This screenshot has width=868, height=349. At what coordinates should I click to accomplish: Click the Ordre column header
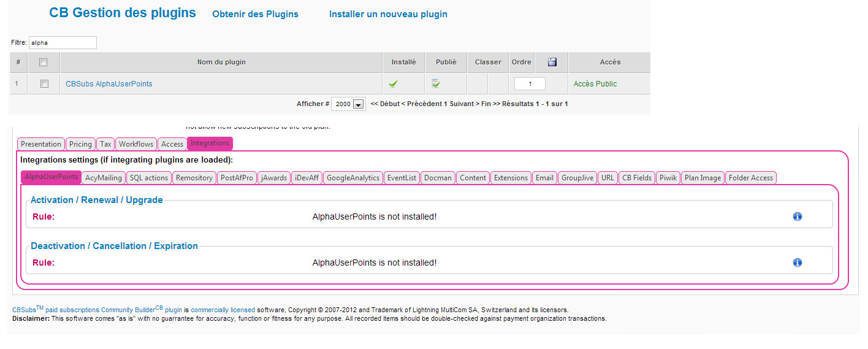[521, 62]
